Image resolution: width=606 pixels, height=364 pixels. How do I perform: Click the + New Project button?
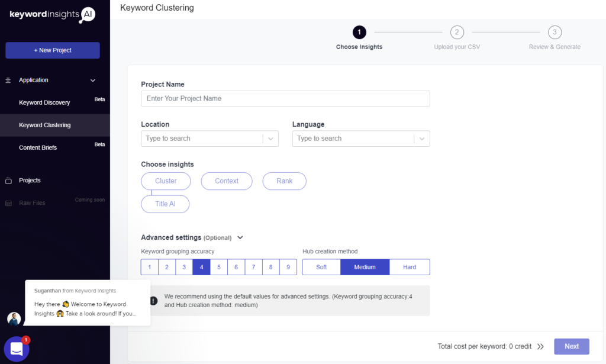(x=53, y=50)
